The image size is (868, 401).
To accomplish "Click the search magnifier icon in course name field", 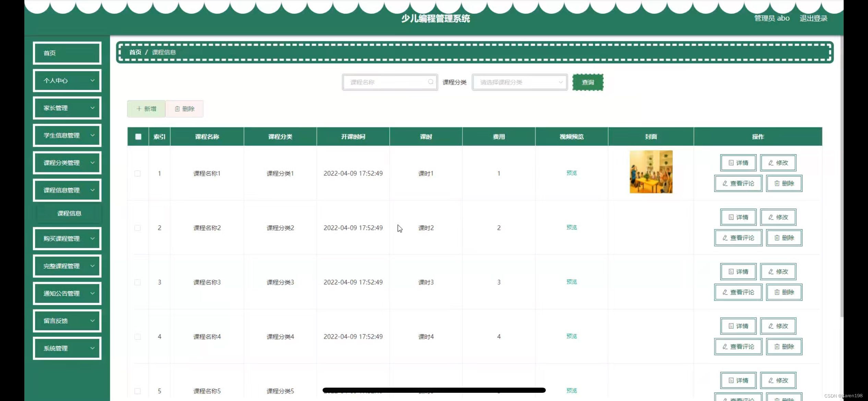I will (x=430, y=82).
